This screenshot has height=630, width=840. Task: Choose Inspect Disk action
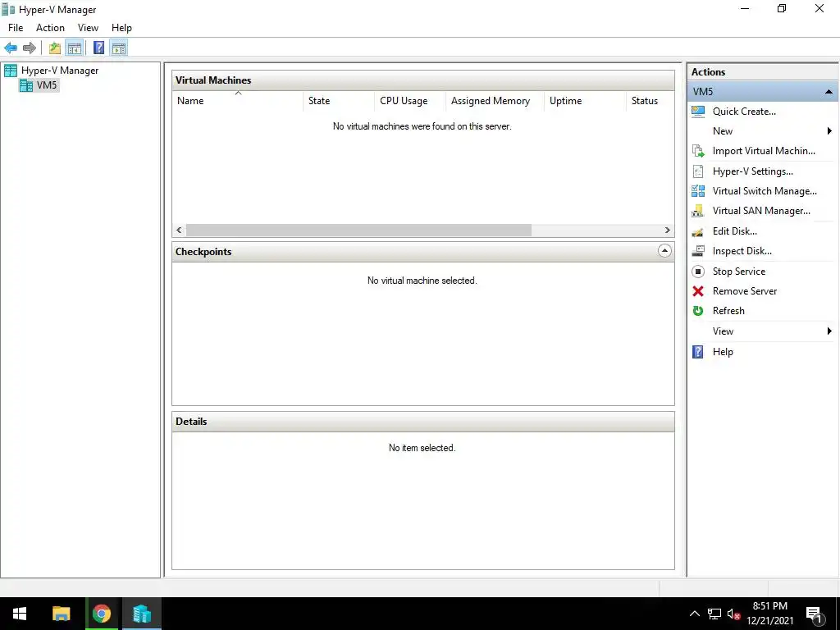point(742,251)
